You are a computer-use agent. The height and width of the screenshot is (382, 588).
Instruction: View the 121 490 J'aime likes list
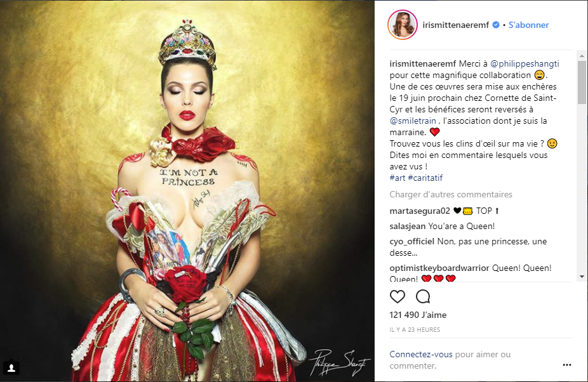point(418,315)
